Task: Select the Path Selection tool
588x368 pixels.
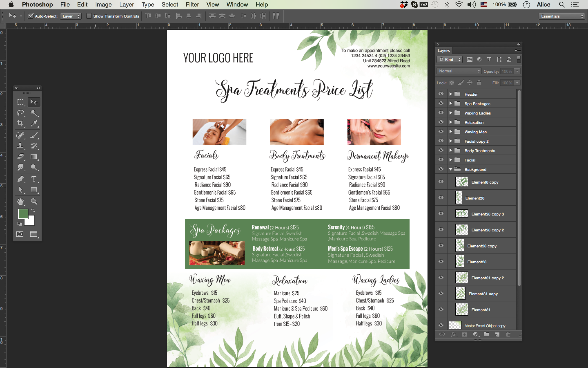Action: pos(20,190)
